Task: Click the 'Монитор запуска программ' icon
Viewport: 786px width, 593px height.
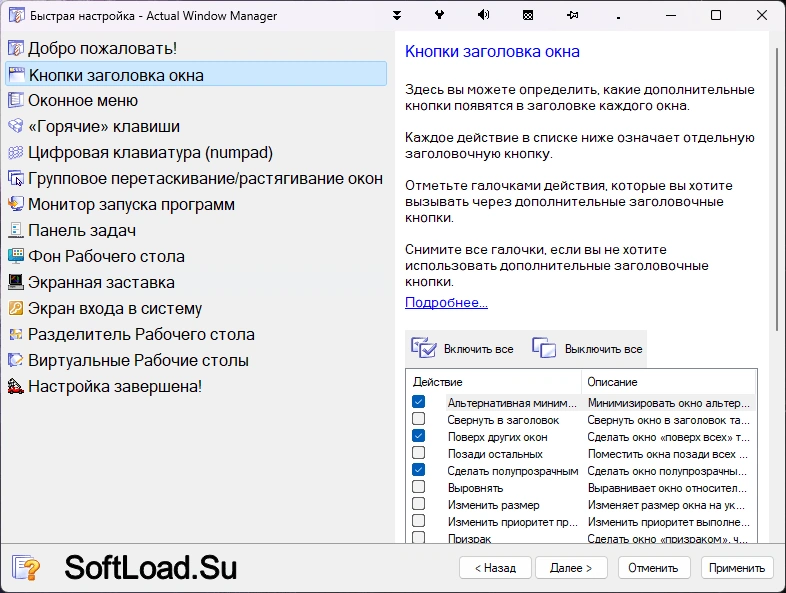Action: tap(16, 205)
